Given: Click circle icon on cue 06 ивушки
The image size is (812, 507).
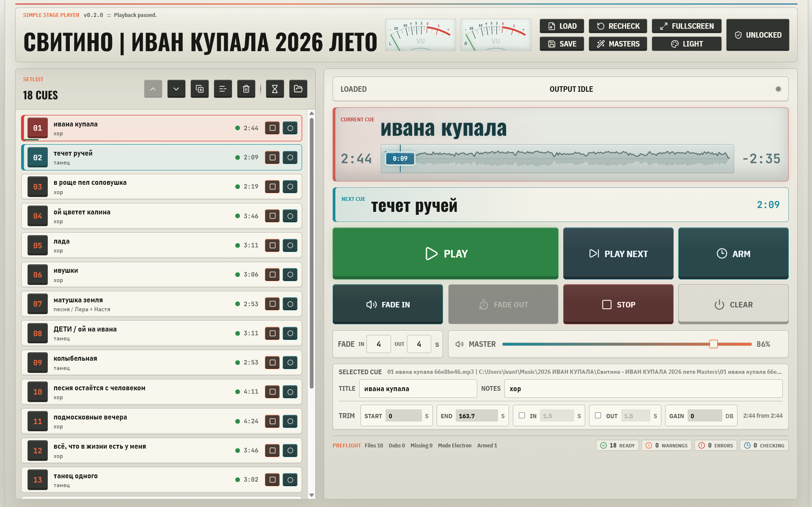Looking at the screenshot, I should coord(290,274).
